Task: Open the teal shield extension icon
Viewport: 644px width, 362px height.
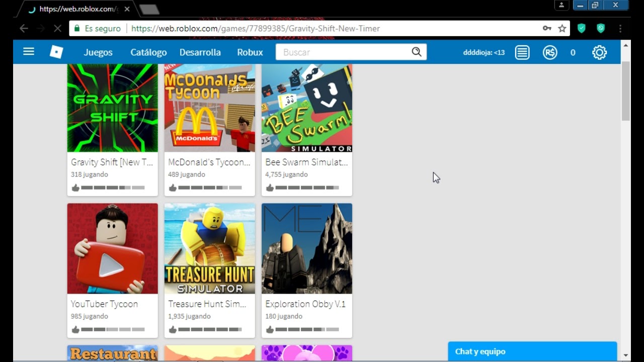Action: point(601,29)
